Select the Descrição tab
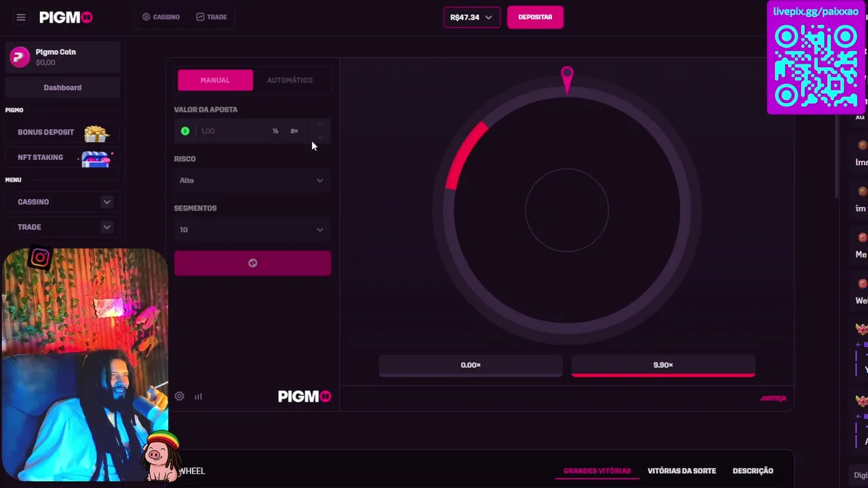This screenshot has height=488, width=868. 753,470
